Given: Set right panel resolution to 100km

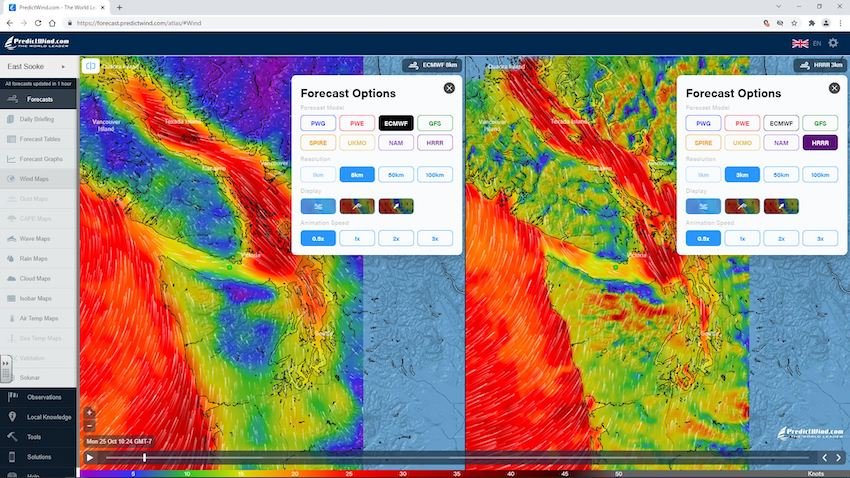Looking at the screenshot, I should [820, 175].
